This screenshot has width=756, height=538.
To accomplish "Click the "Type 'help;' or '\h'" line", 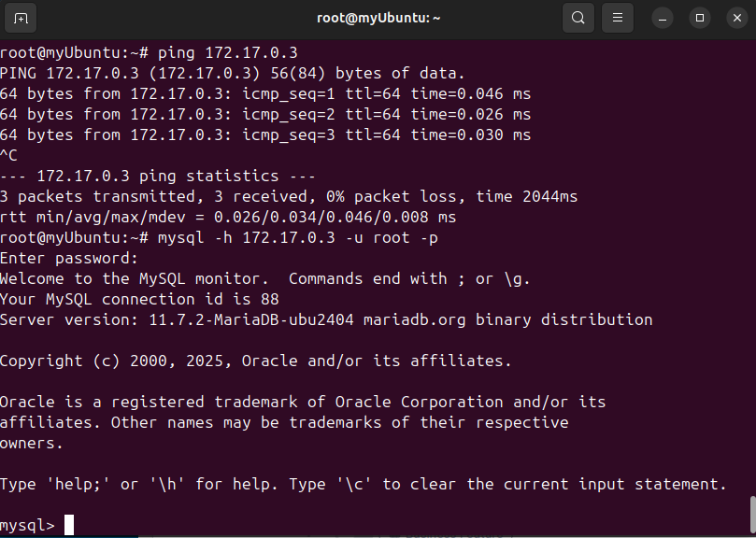I will pos(364,484).
